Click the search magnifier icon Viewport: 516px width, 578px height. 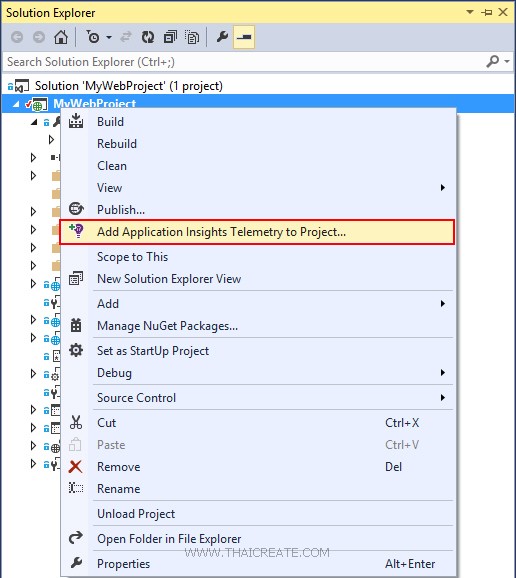coord(492,61)
